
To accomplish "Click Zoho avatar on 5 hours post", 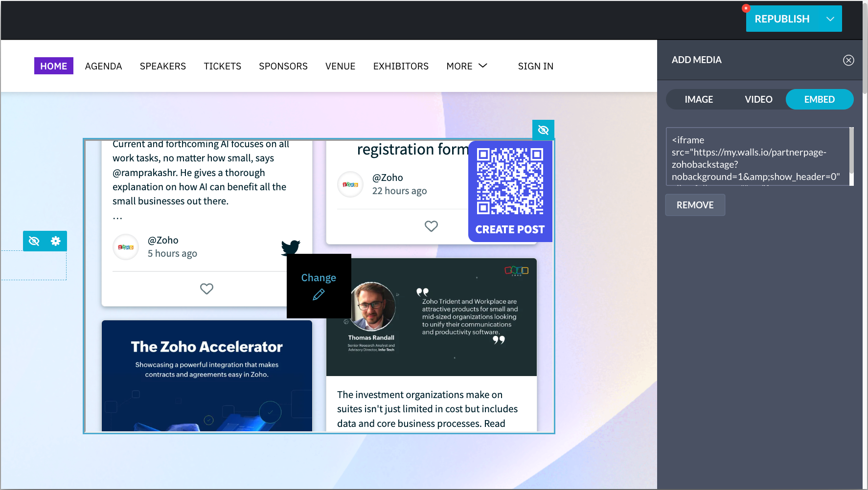I will click(126, 247).
